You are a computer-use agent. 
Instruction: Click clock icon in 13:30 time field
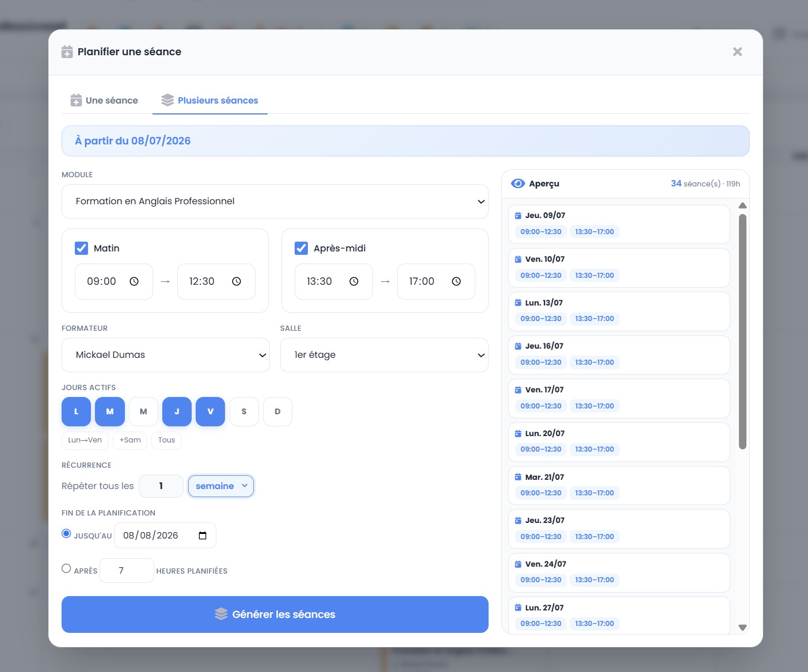pos(354,281)
